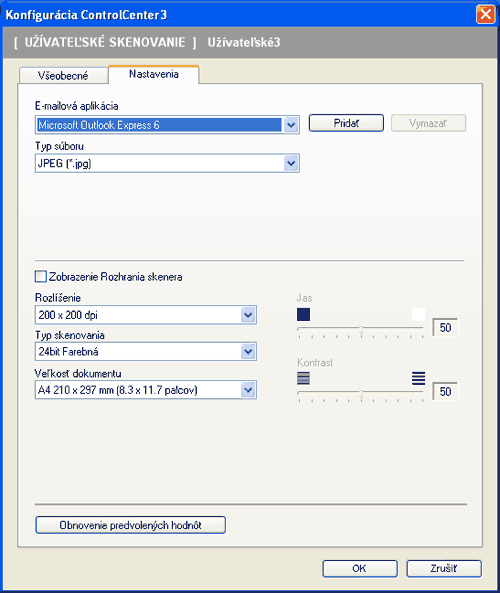Image resolution: width=500 pixels, height=593 pixels.
Task: Click Obnovenie predvolených hodnôt button
Action: coord(130,525)
